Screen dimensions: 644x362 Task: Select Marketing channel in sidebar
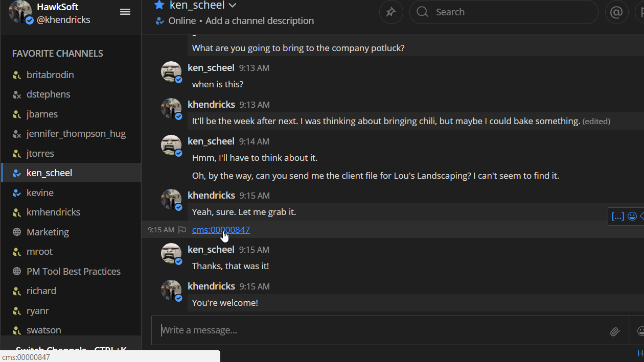tap(48, 232)
